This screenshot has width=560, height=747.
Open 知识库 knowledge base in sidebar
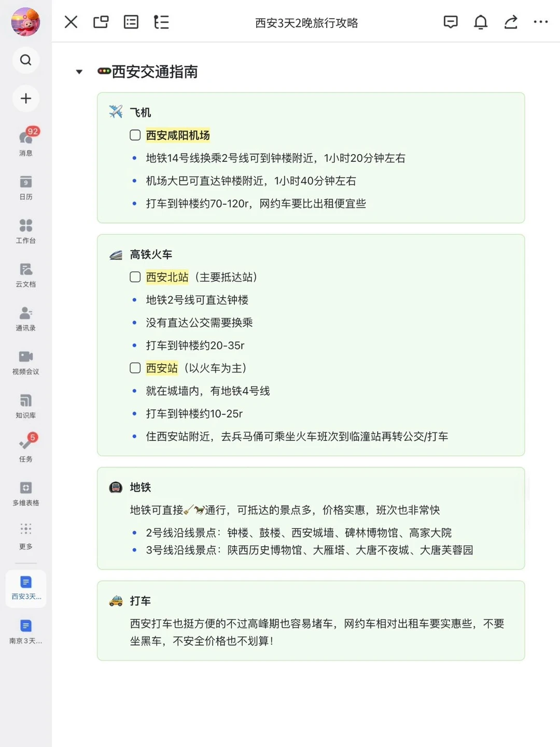(x=25, y=406)
